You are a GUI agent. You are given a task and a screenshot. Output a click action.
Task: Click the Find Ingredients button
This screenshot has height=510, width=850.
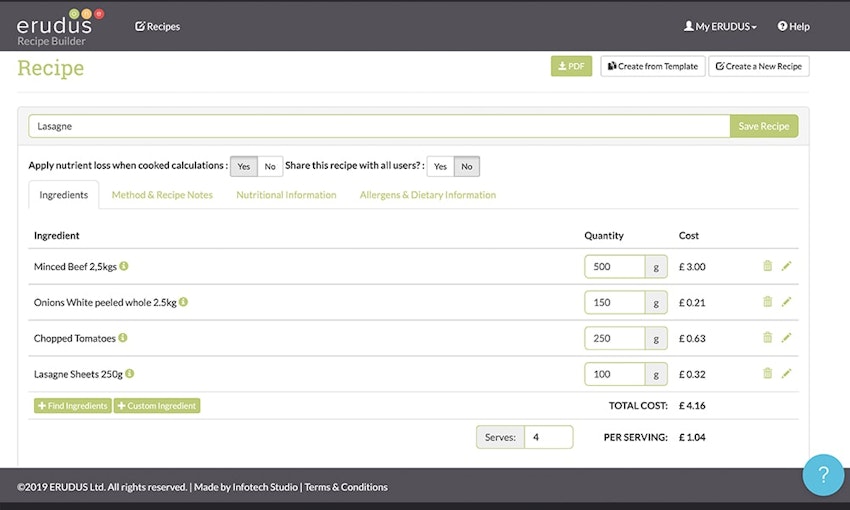(73, 405)
